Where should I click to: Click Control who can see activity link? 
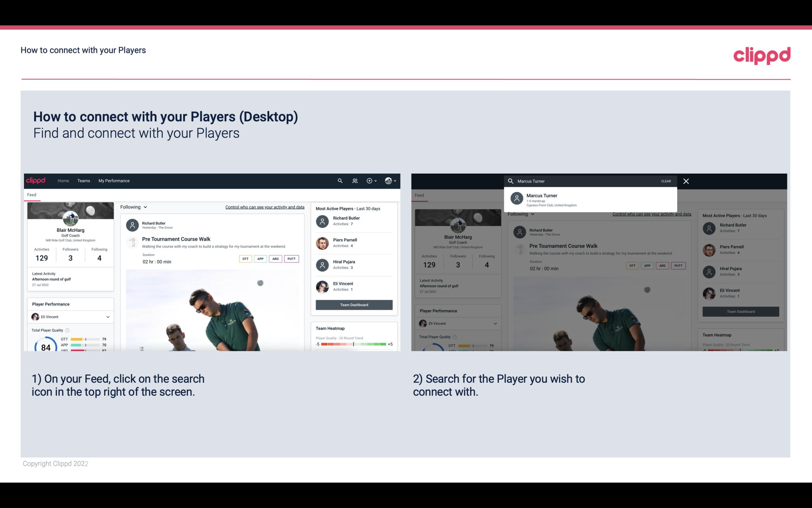point(265,207)
